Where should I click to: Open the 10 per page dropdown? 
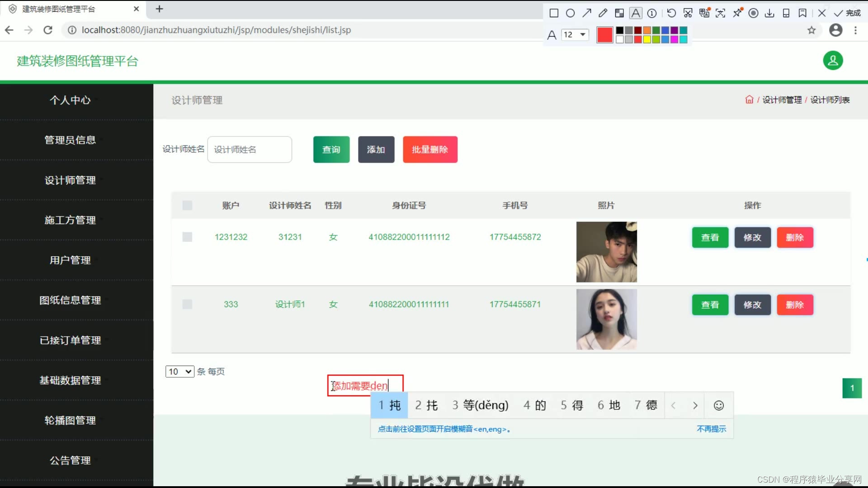[x=179, y=372]
